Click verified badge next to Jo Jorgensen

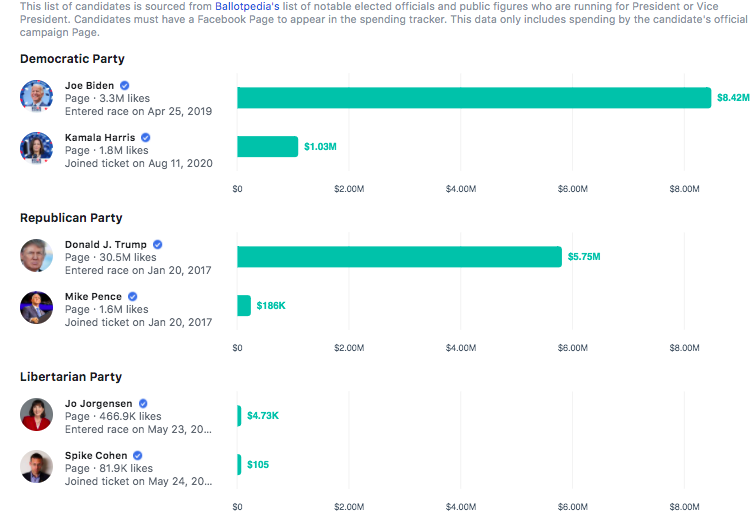(x=144, y=404)
